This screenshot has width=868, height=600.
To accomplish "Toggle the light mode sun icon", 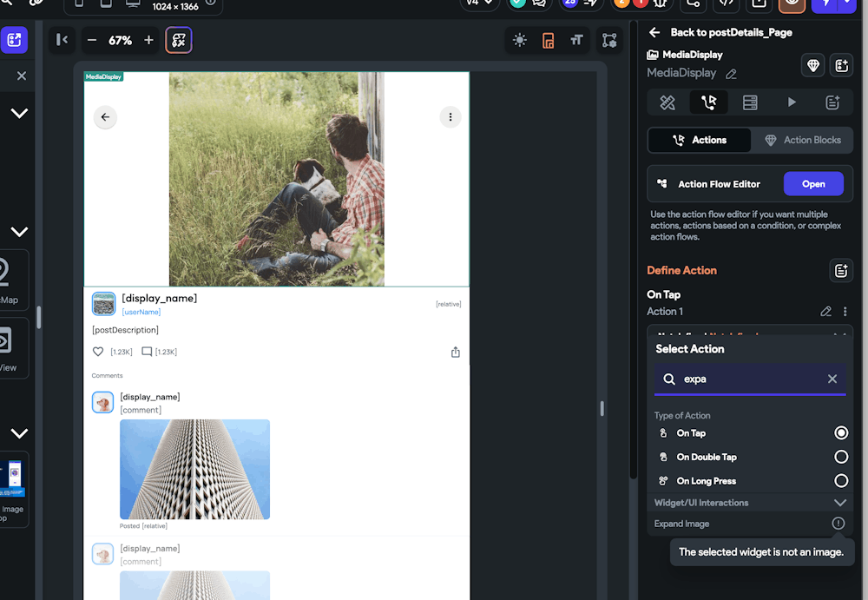I will coord(519,40).
